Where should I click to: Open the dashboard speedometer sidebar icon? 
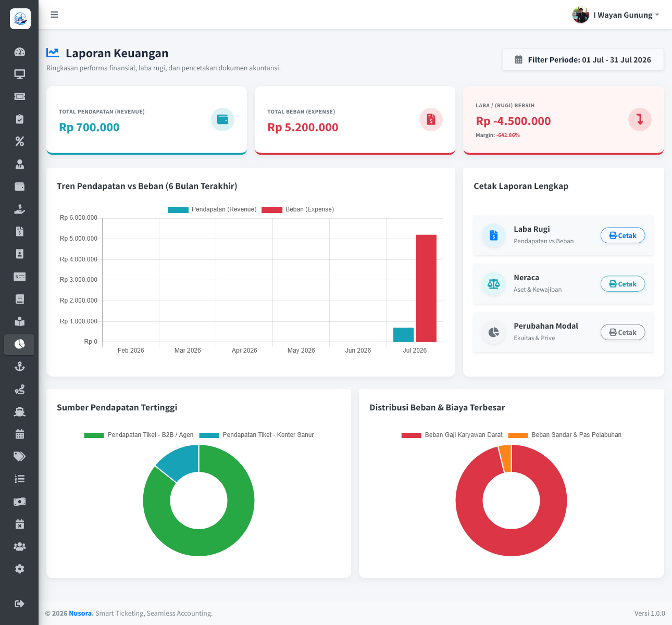pyautogui.click(x=19, y=52)
